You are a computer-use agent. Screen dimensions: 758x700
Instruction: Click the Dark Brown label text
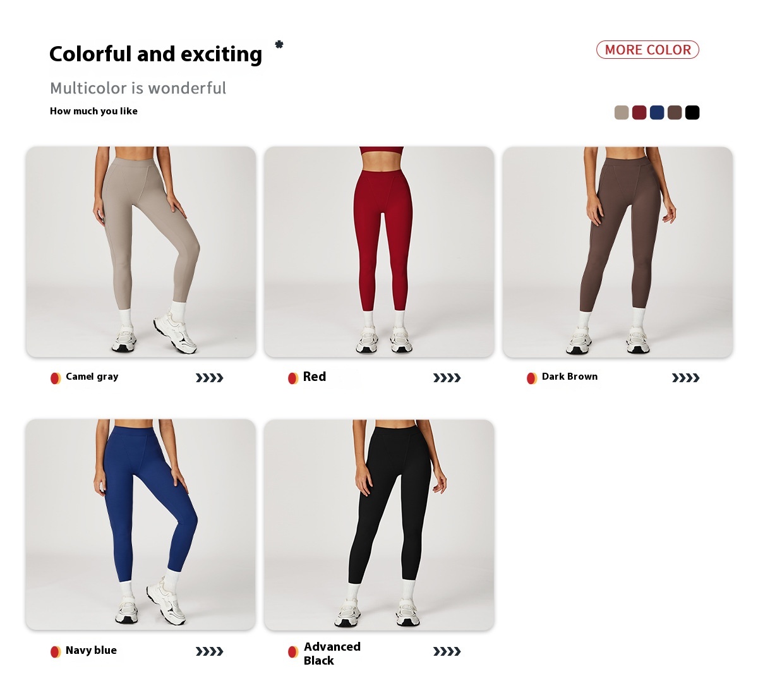570,377
